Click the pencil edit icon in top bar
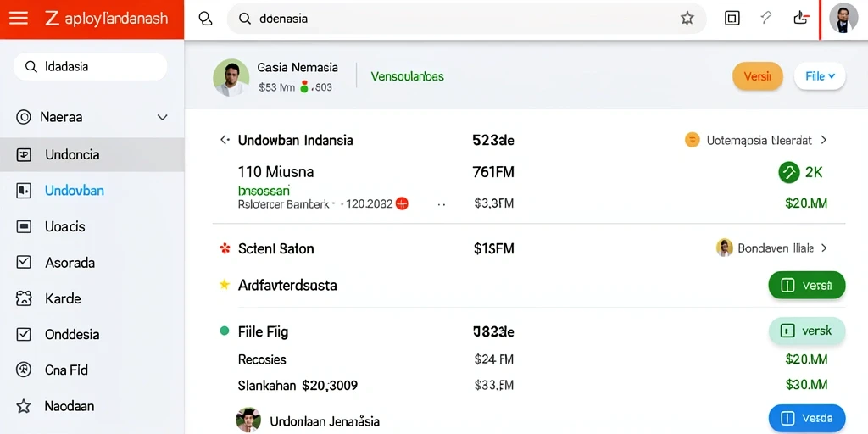 pos(766,18)
